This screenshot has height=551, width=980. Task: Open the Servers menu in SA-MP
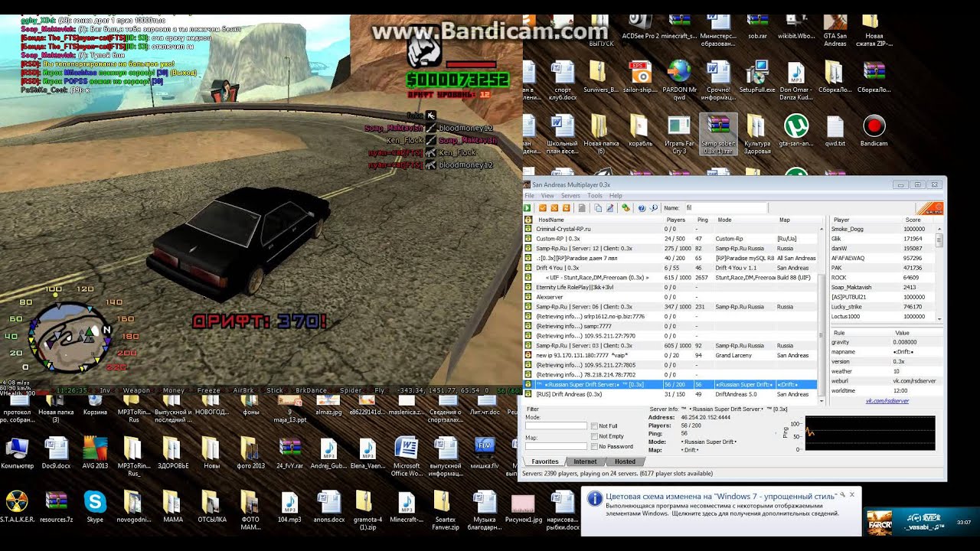[x=570, y=196]
